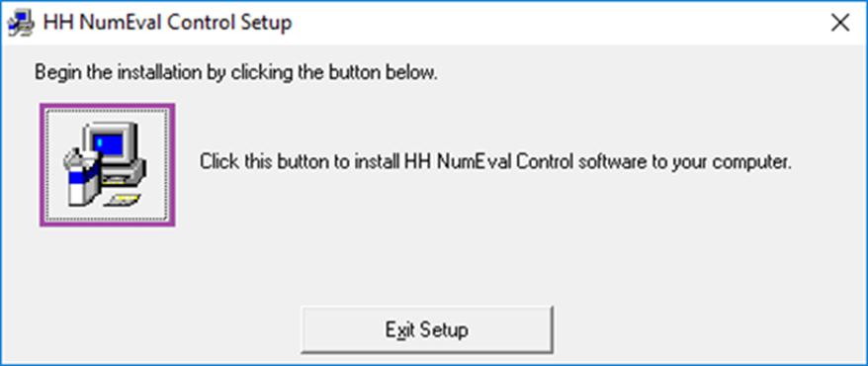Click the HH NumEval Control Setup title text
The width and height of the screenshot is (868, 366).
click(x=168, y=24)
